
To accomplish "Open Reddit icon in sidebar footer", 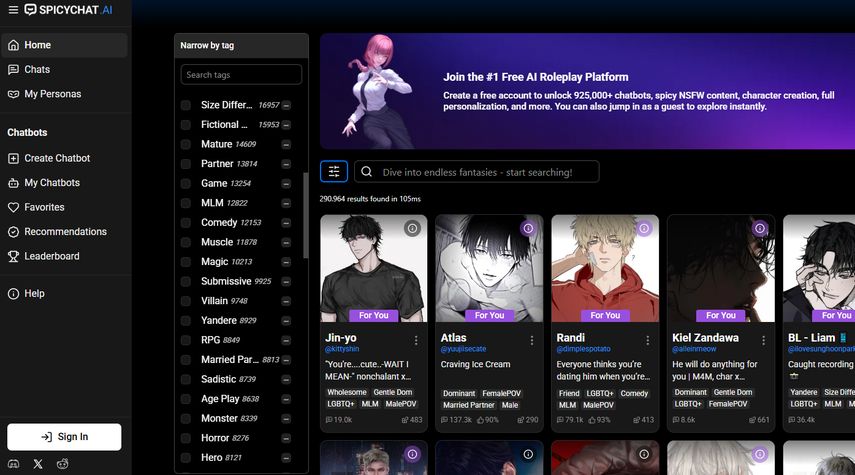I will (x=63, y=464).
